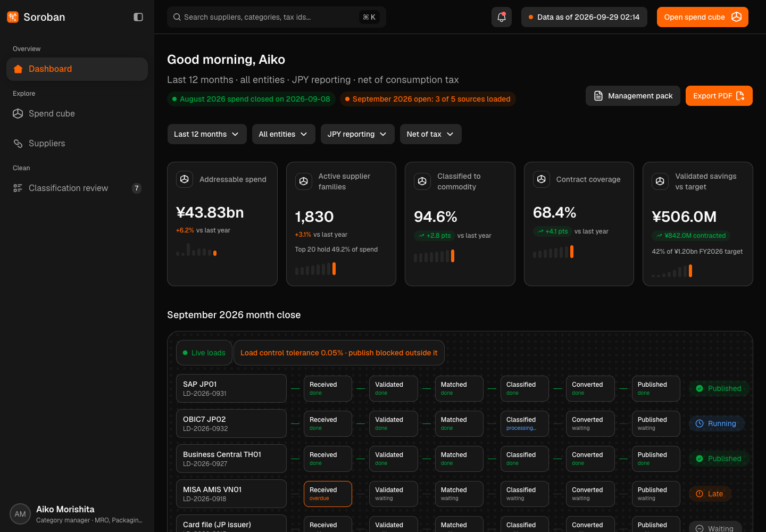This screenshot has width=766, height=532.
Task: Click the Classified to commodity card icon
Action: click(x=422, y=181)
